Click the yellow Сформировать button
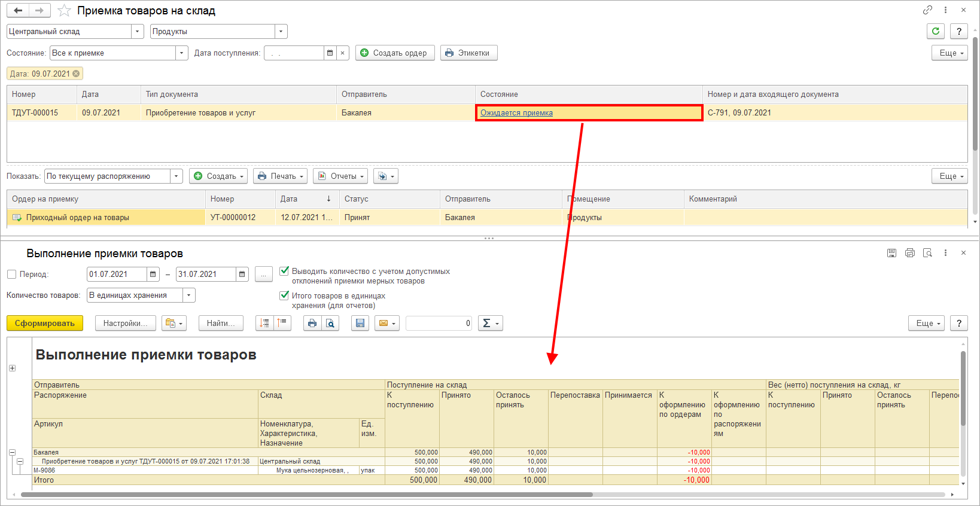Image resolution: width=980 pixels, height=506 pixels. 45,323
